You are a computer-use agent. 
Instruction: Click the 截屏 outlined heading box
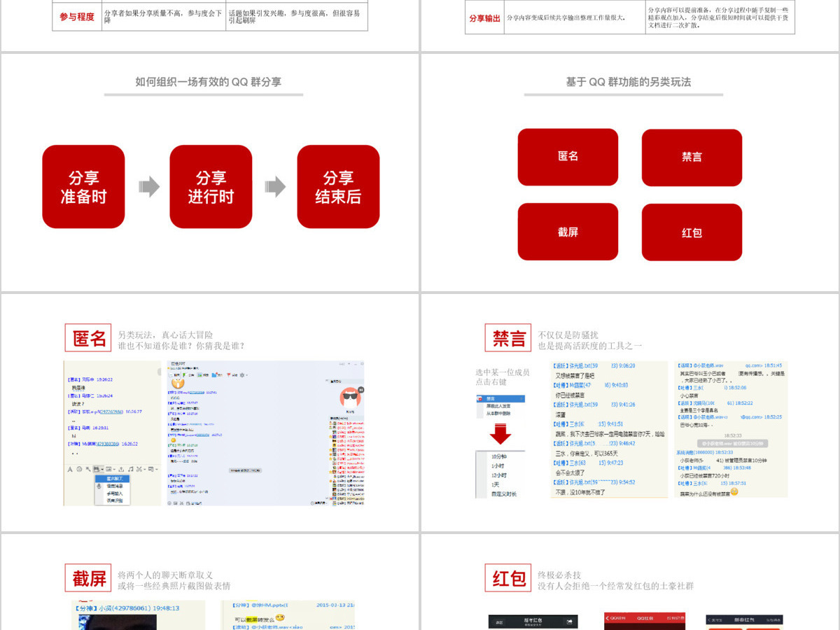(89, 578)
